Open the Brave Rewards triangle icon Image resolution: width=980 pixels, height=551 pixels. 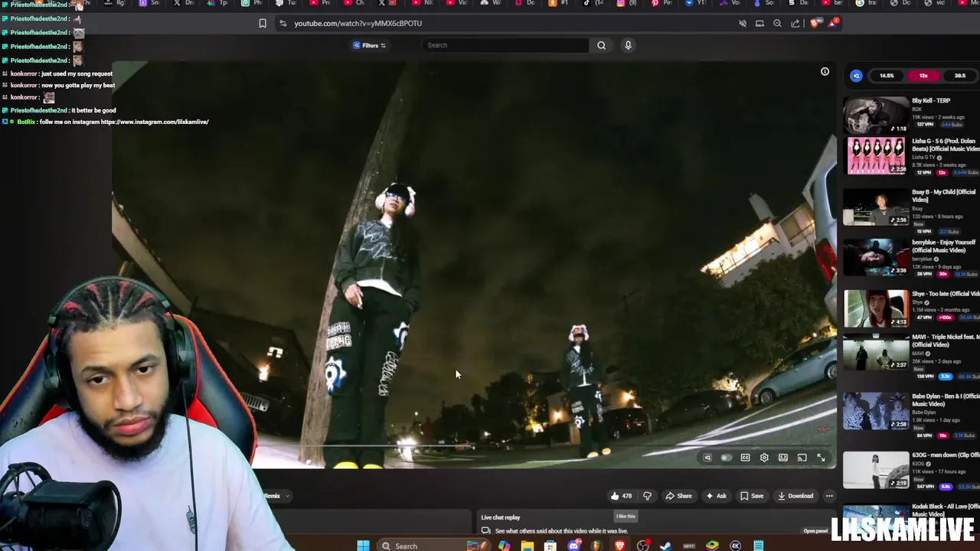tap(833, 23)
